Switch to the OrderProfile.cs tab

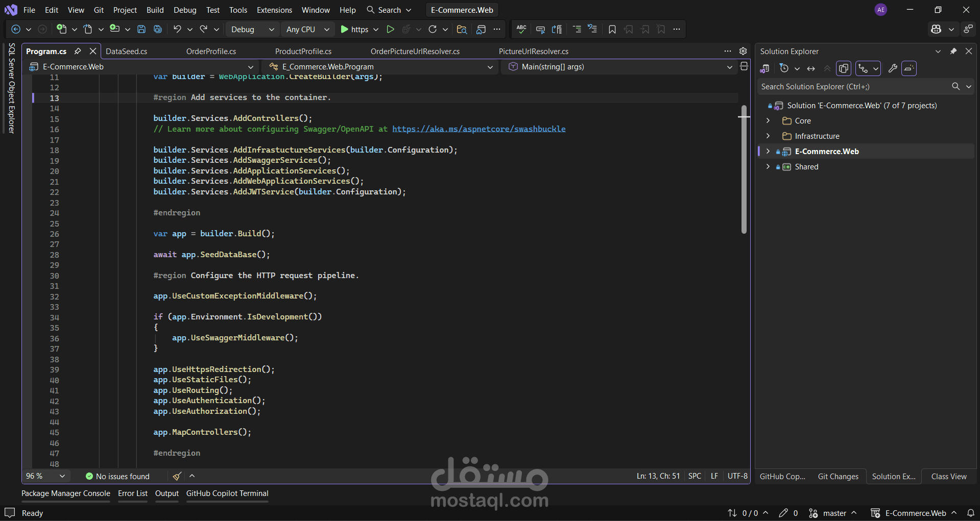(211, 52)
